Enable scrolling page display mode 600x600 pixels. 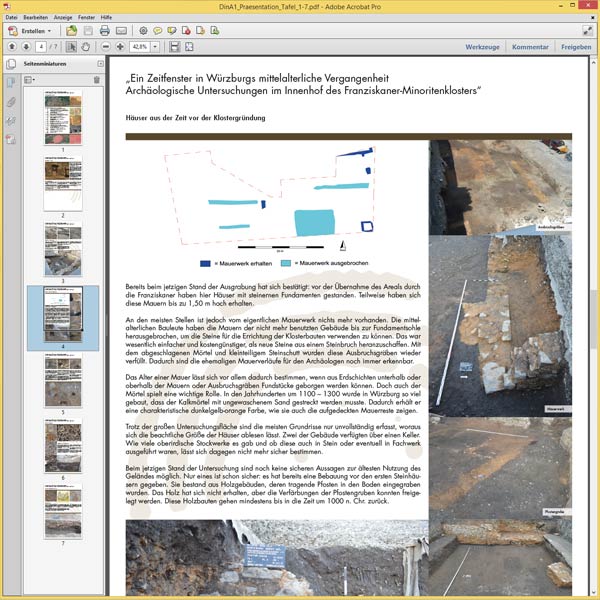(175, 47)
